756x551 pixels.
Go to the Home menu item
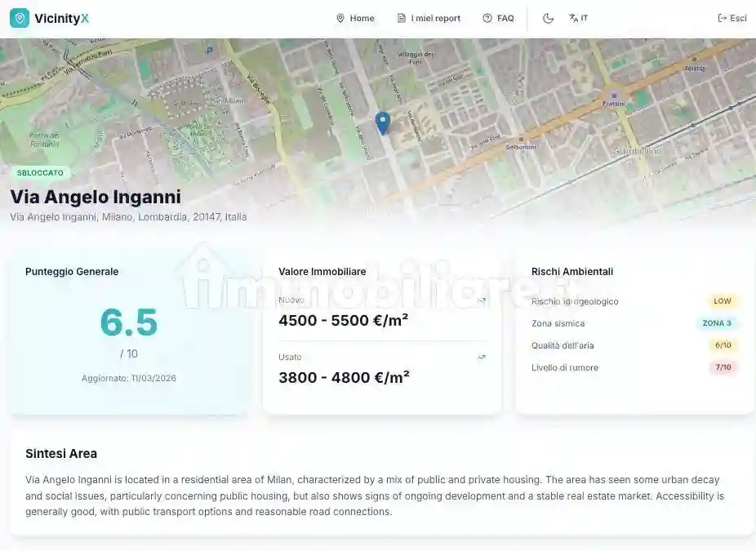click(x=355, y=18)
